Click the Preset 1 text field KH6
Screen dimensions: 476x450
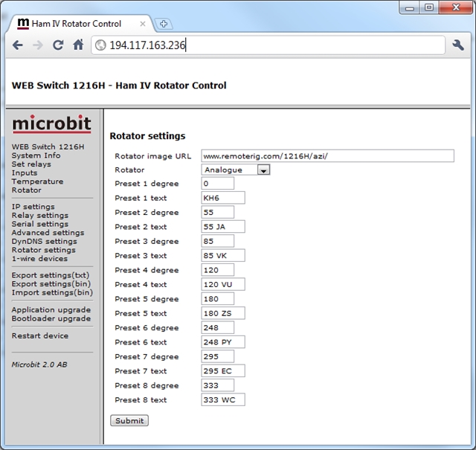[223, 198]
